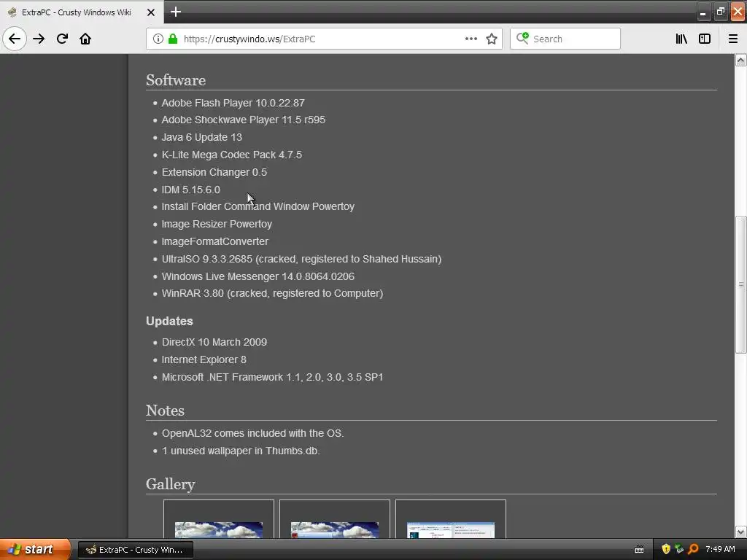747x560 pixels.
Task: Click Java 6 Update 13 entry
Action: pyautogui.click(x=202, y=137)
